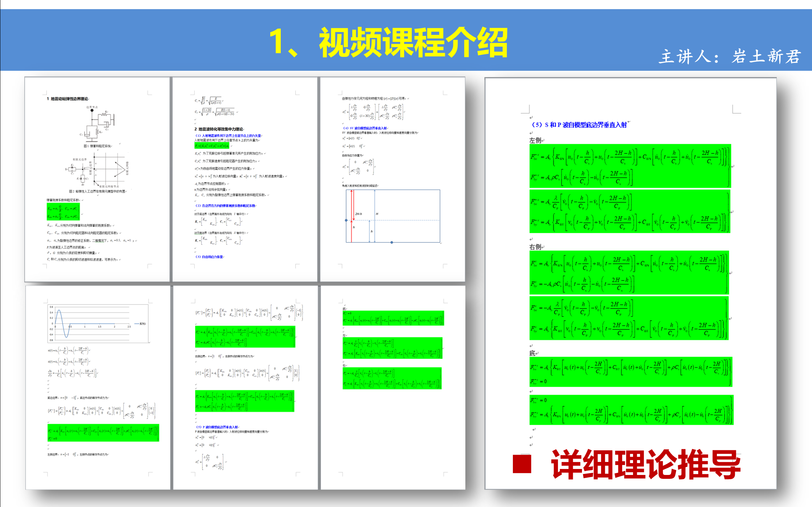Open the page thumbnail with the blue rectangle wave diagram
This screenshot has height=507, width=812.
click(x=392, y=180)
